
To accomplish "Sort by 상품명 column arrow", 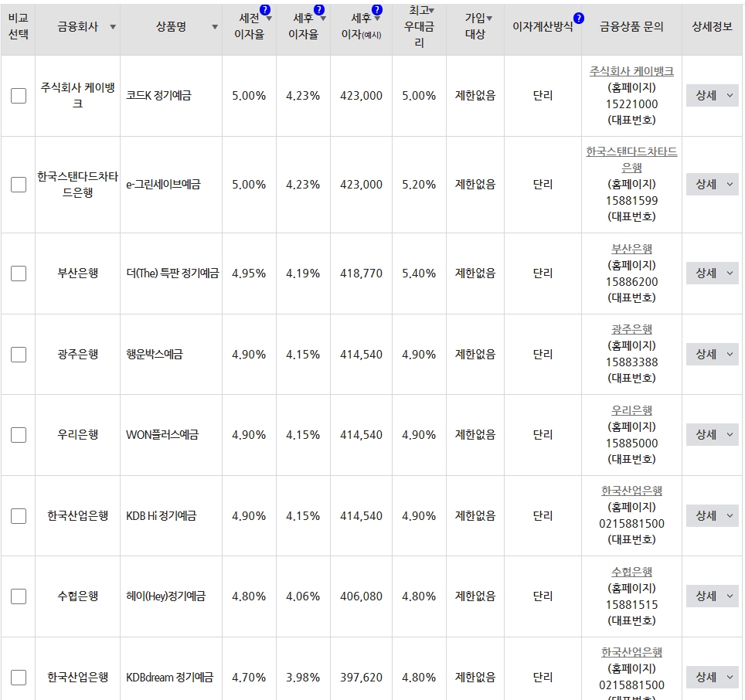I will click(215, 27).
